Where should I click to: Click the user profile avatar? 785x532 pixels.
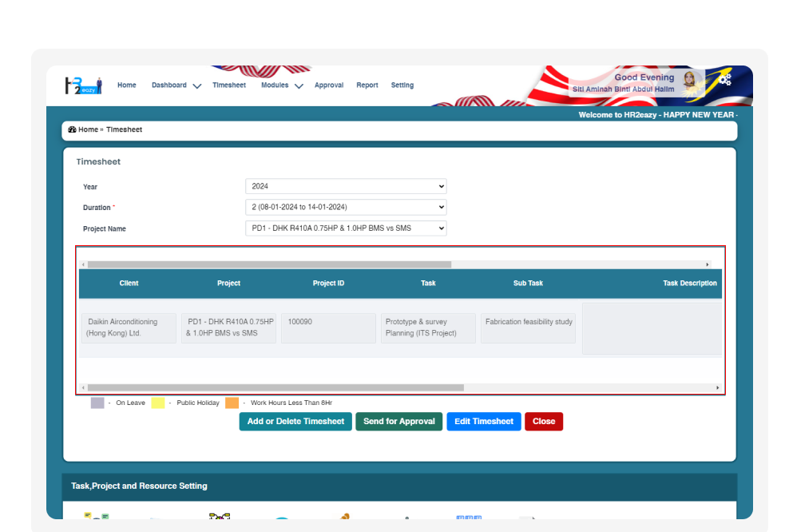690,80
